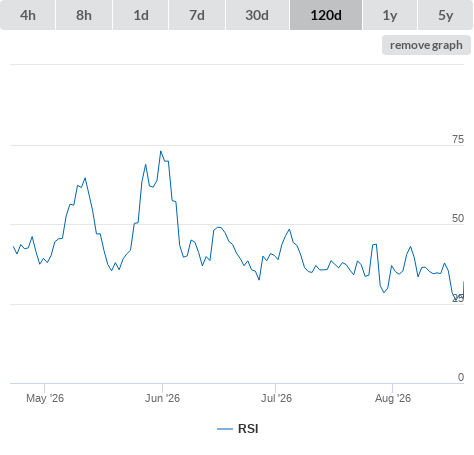Click the active 120d tab

(326, 15)
